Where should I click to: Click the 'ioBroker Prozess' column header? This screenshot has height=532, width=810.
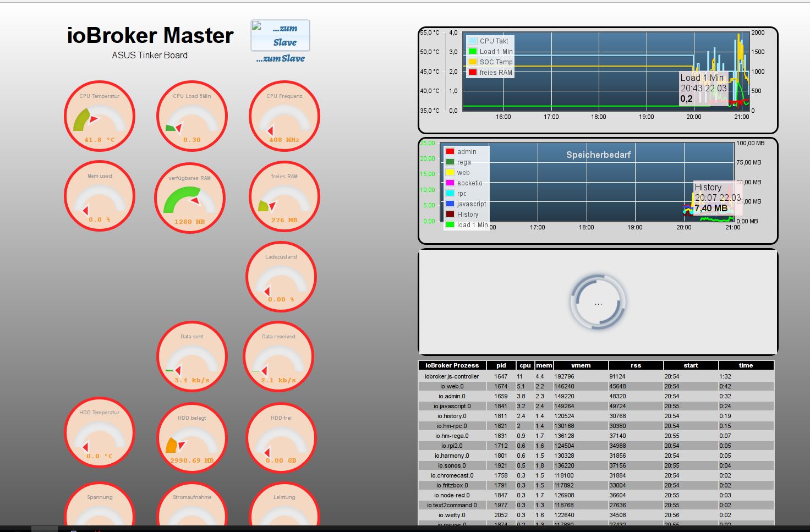452,365
